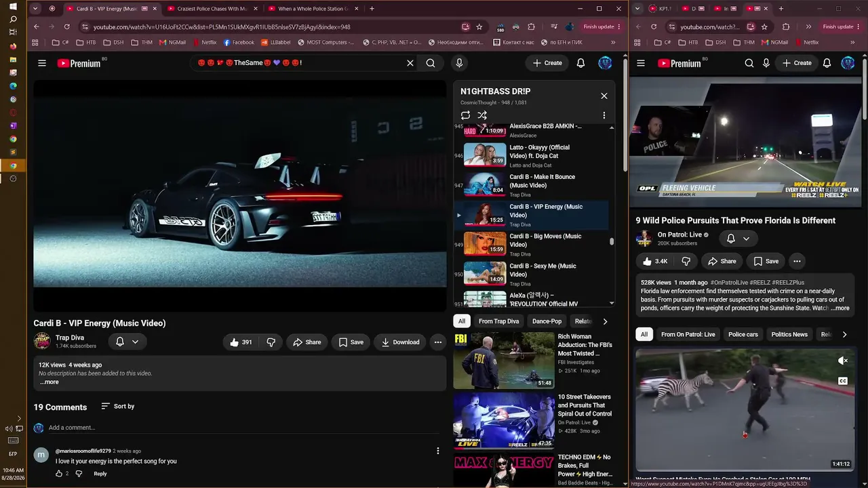Open playlist options three-dot menu
This screenshot has height=488, width=868.
point(604,115)
